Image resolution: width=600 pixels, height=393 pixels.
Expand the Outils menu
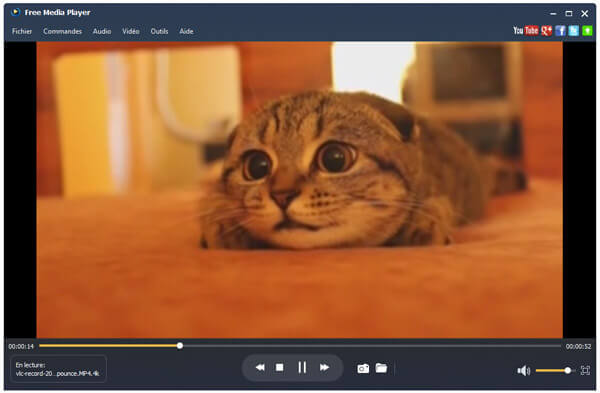(x=159, y=31)
